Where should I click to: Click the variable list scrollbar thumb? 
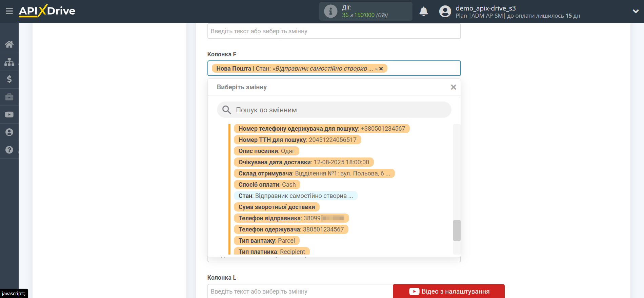click(457, 230)
